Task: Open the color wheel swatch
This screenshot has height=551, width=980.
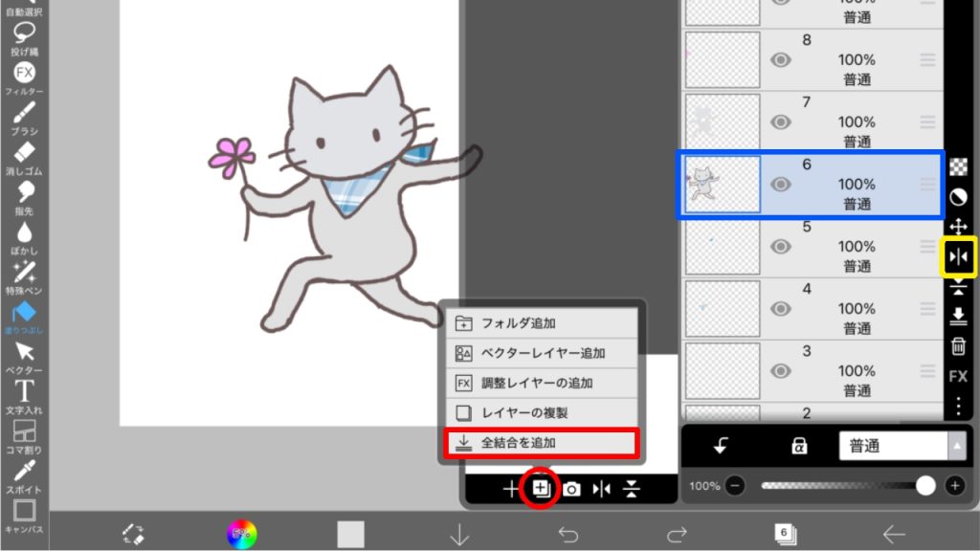Action: click(242, 534)
